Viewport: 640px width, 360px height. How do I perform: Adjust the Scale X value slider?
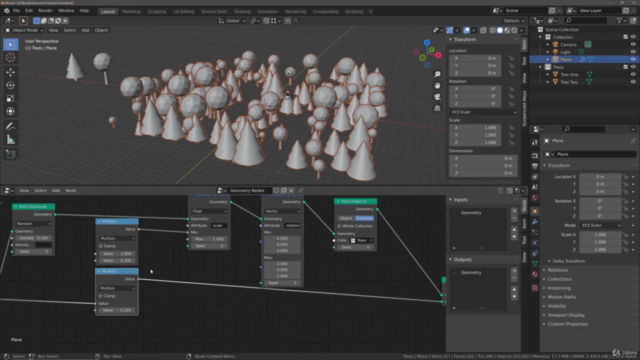[x=600, y=235]
